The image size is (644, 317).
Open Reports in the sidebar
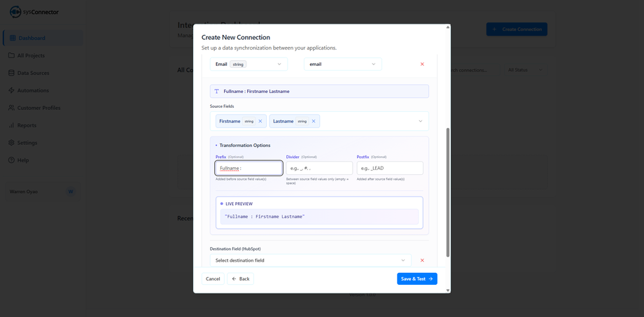click(43, 125)
